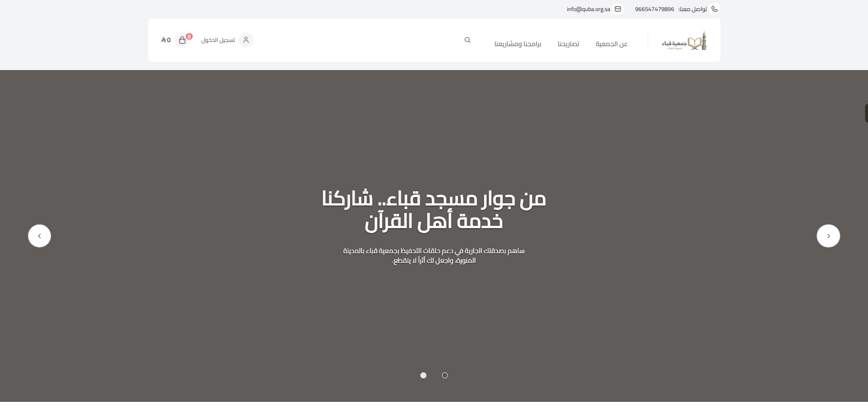
Task: Click the headline من جوار مسجد قباء
Action: pyautogui.click(x=434, y=210)
